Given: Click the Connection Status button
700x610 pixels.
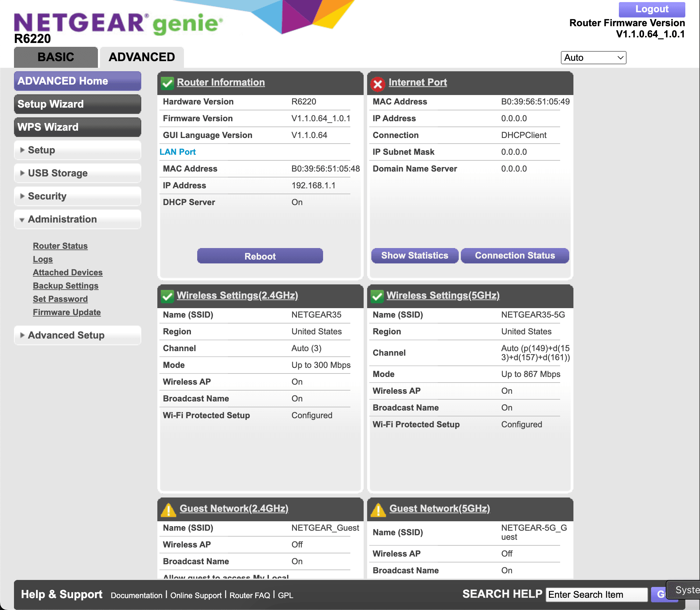Looking at the screenshot, I should 515,255.
